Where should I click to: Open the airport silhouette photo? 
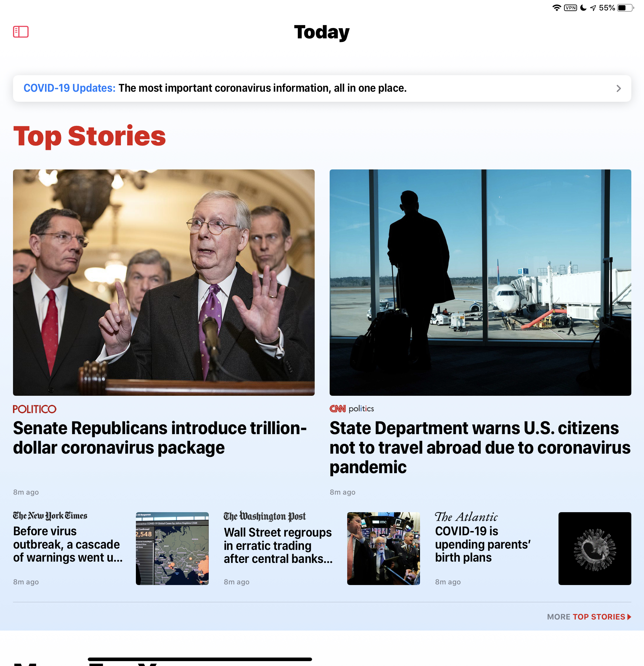tap(480, 282)
